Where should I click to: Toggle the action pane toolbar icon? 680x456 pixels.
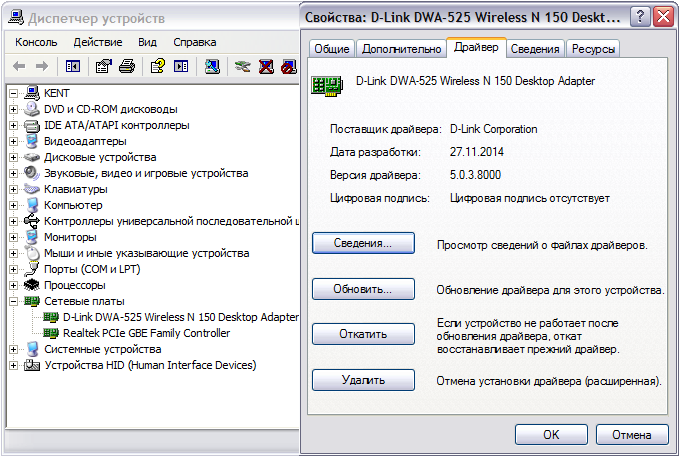tap(181, 66)
